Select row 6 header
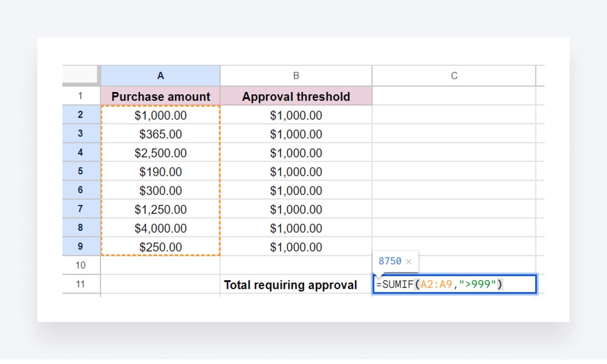This screenshot has width=607, height=364. [x=80, y=190]
